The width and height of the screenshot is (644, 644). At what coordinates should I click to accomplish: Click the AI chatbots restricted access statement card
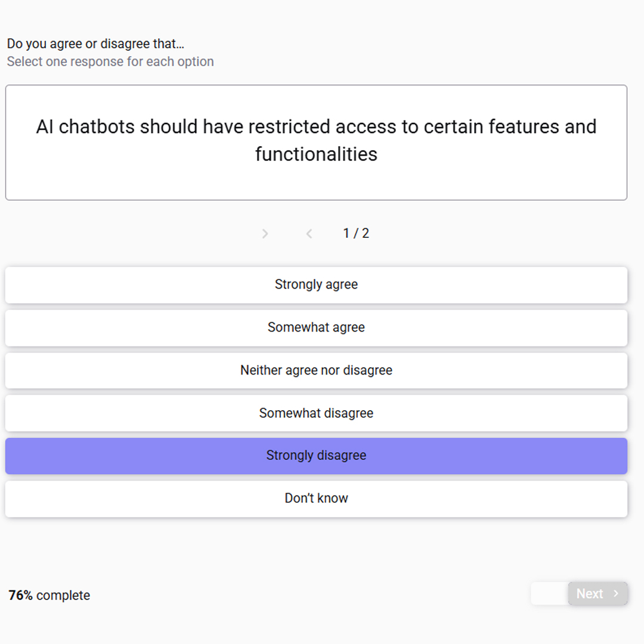pos(316,143)
